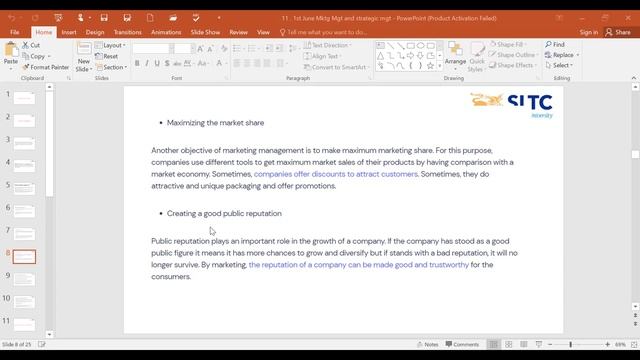The width and height of the screenshot is (640, 360).
Task: Click the Undo arrow
Action: pos(12,18)
